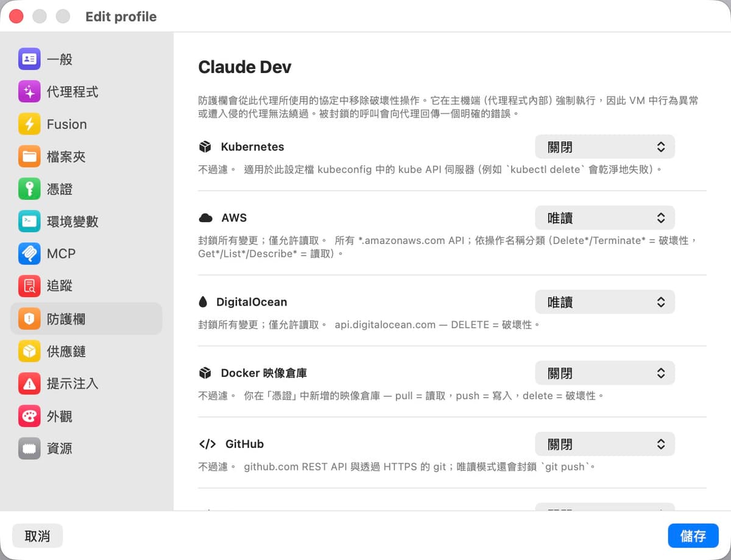The width and height of the screenshot is (731, 560).
Task: Open the 環境變數 settings section
Action: [87, 222]
